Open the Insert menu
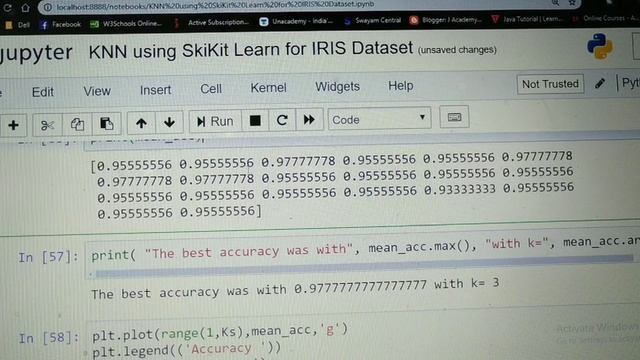The width and height of the screenshot is (640, 360). pos(156,89)
